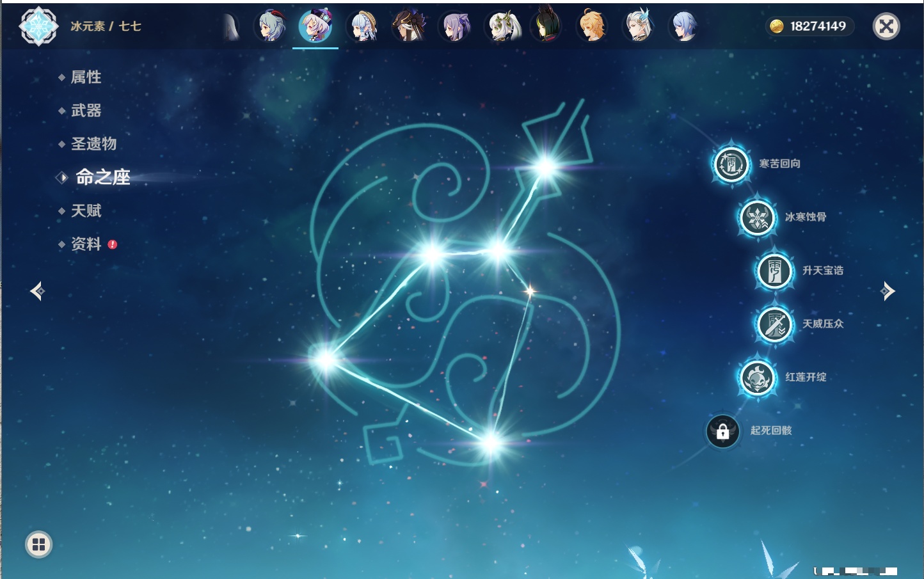Click the Mora coin icon

[x=776, y=26]
